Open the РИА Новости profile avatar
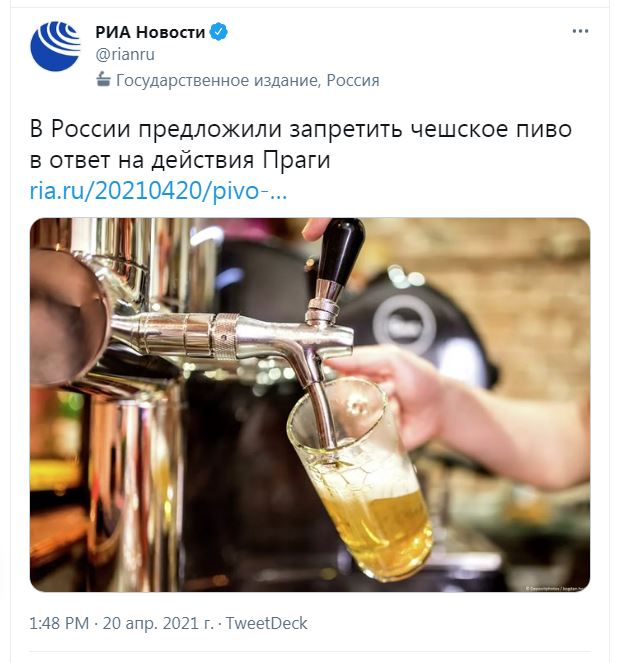 pyautogui.click(x=55, y=46)
